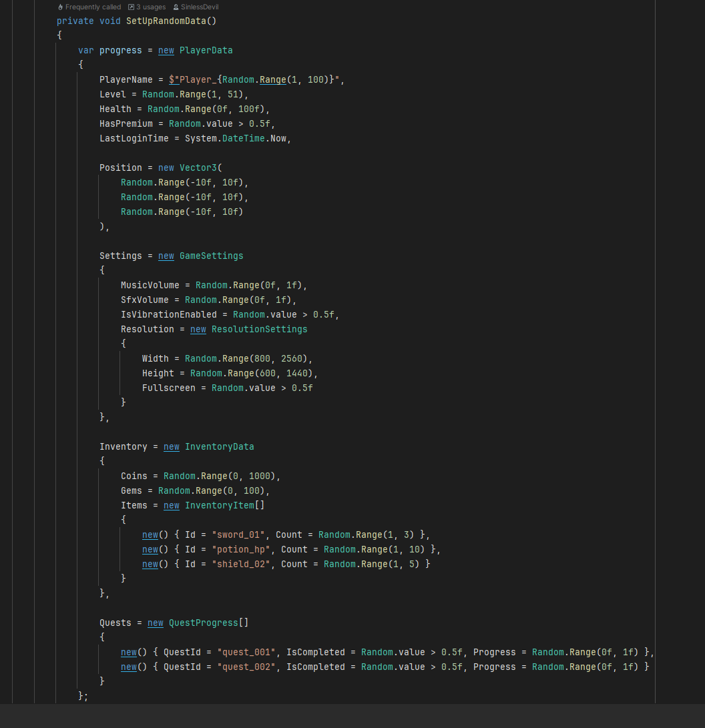Click the PlayerData type name
The image size is (705, 728).
click(206, 50)
